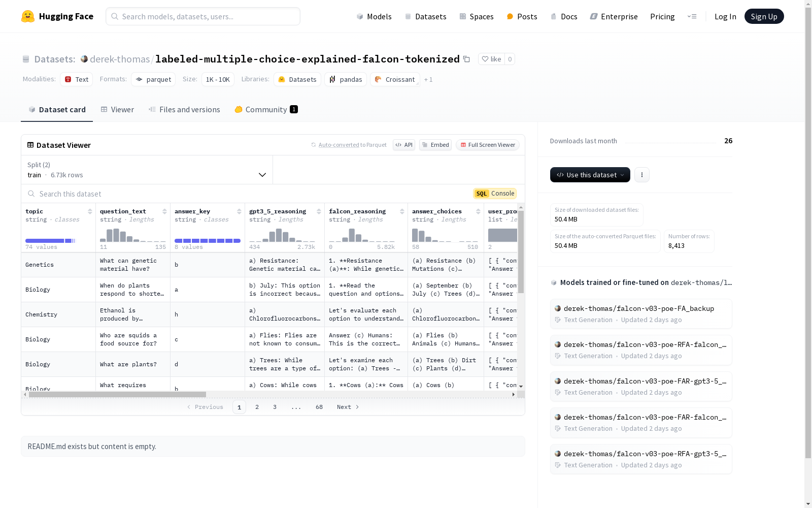Click the topic column distribution histogram
The height and width of the screenshot is (508, 812).
click(51, 240)
